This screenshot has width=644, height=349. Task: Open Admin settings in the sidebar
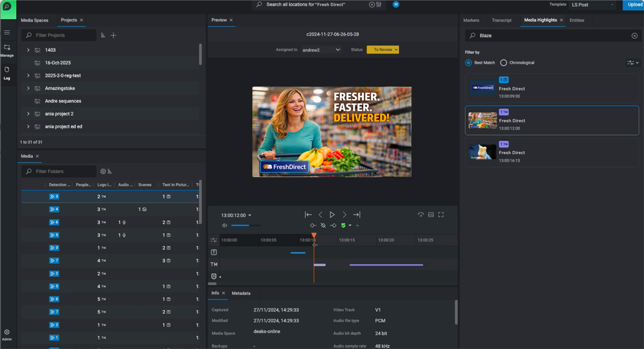pos(7,335)
